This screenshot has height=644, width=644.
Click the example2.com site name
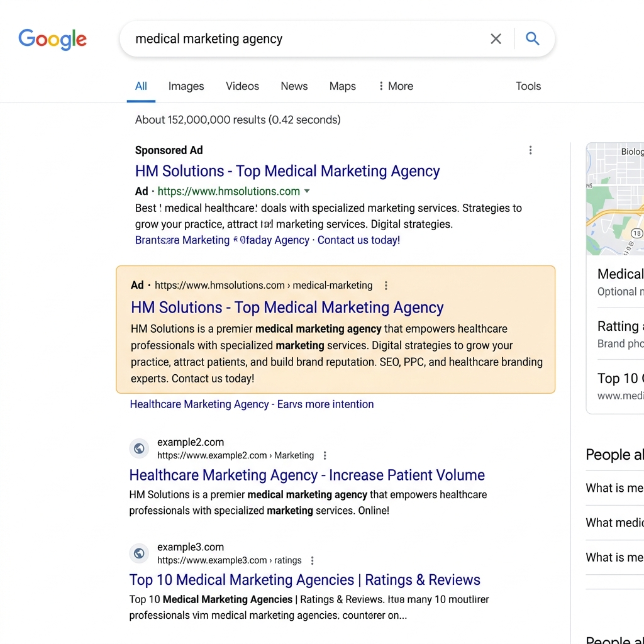(191, 442)
